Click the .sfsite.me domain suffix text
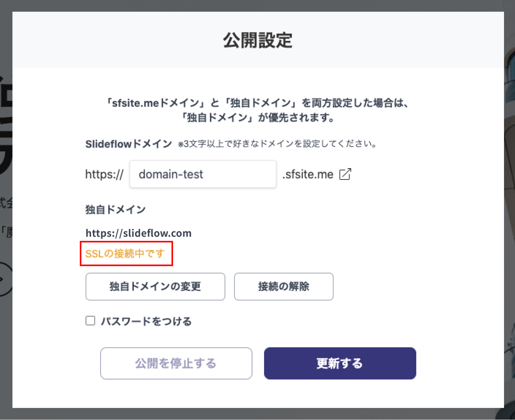The image size is (515, 420). click(x=308, y=174)
